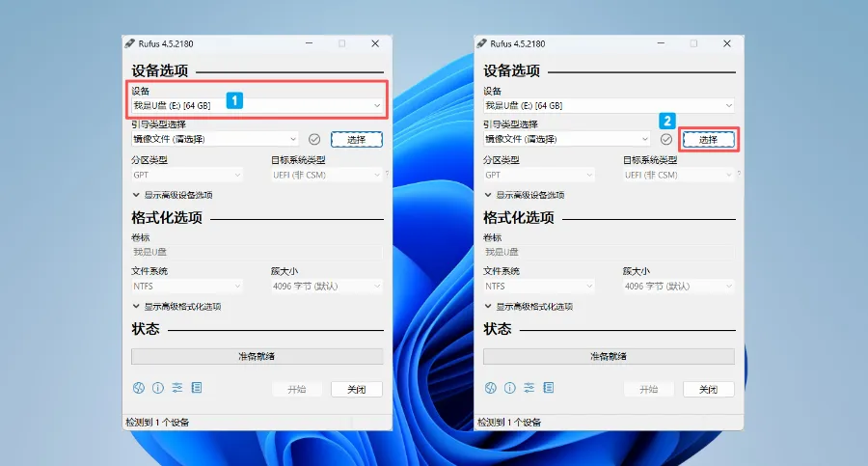Viewport: 868px width, 466px height.
Task: Click checksum checkmark icon in right window
Action: [x=666, y=139]
